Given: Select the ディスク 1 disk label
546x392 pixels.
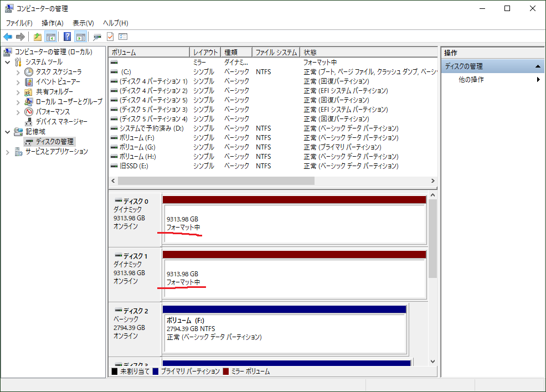Looking at the screenshot, I should (x=135, y=275).
